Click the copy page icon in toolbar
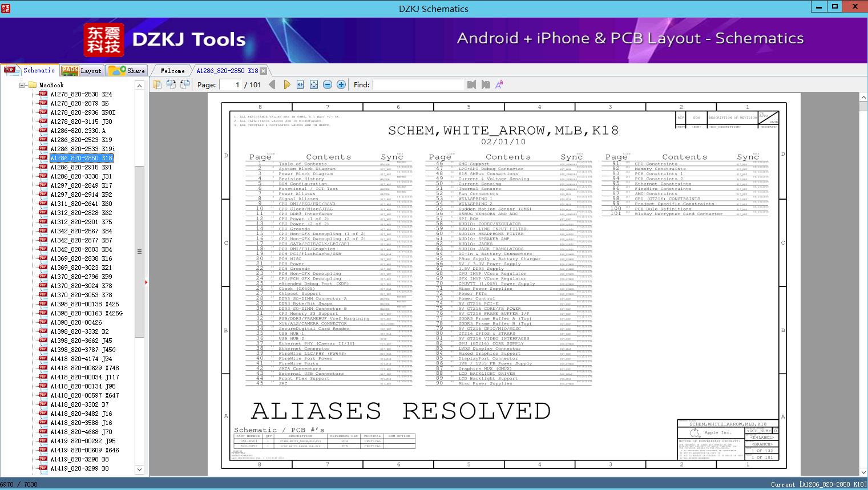This screenshot has width=868, height=490. pos(158,84)
